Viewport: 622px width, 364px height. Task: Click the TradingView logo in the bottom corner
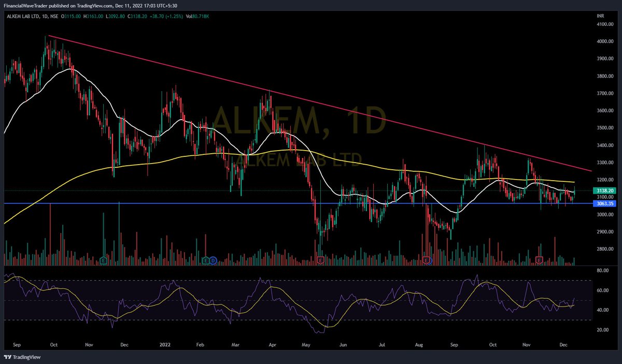coord(22,357)
